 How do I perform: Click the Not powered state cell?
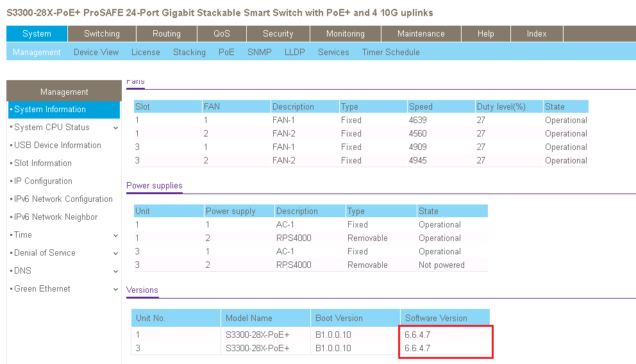[x=442, y=265]
